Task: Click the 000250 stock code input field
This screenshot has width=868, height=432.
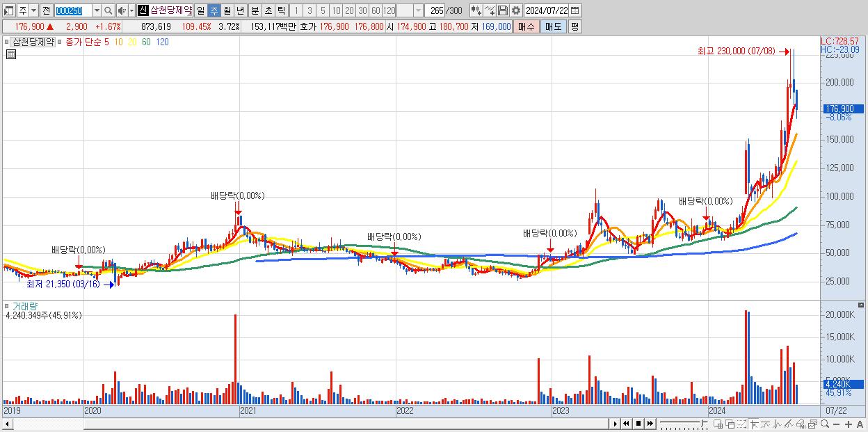Action: click(73, 10)
